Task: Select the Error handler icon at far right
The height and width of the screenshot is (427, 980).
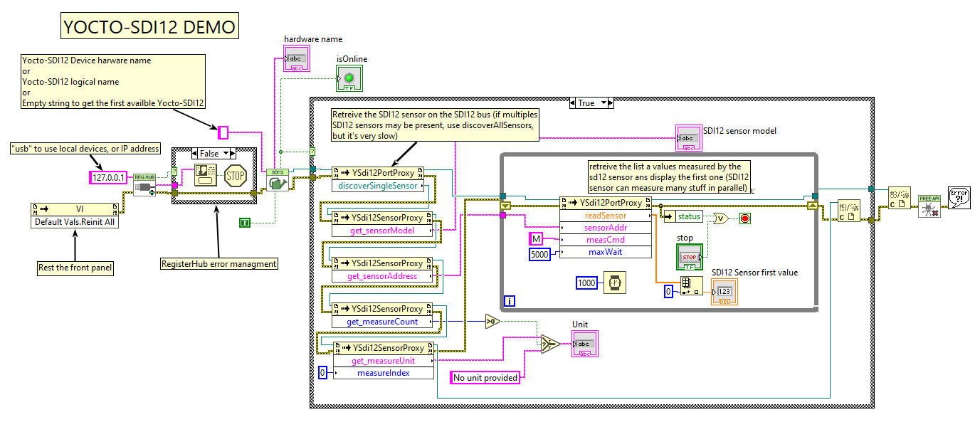Action: pyautogui.click(x=961, y=197)
